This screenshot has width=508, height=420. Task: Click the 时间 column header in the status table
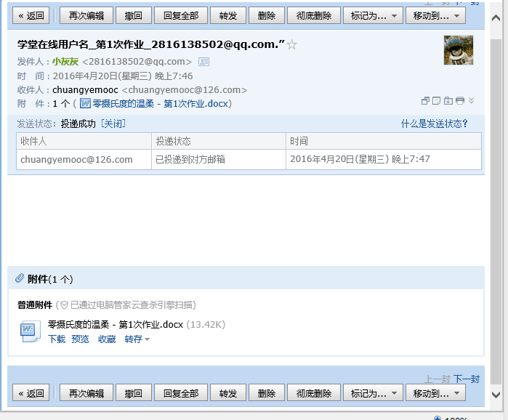point(384,141)
